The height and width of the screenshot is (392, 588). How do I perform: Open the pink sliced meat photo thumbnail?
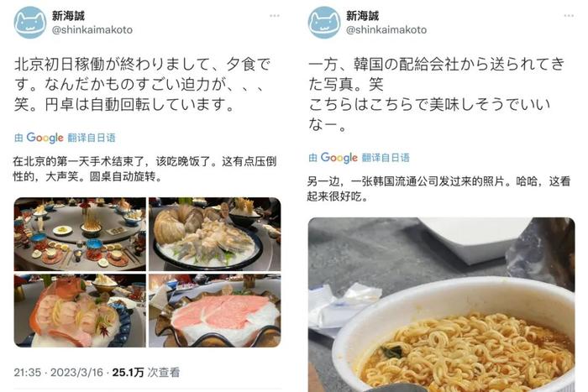[215, 311]
